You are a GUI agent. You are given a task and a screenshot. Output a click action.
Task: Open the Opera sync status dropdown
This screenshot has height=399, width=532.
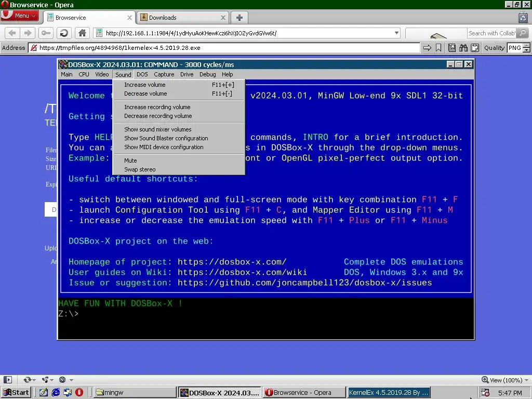30,380
